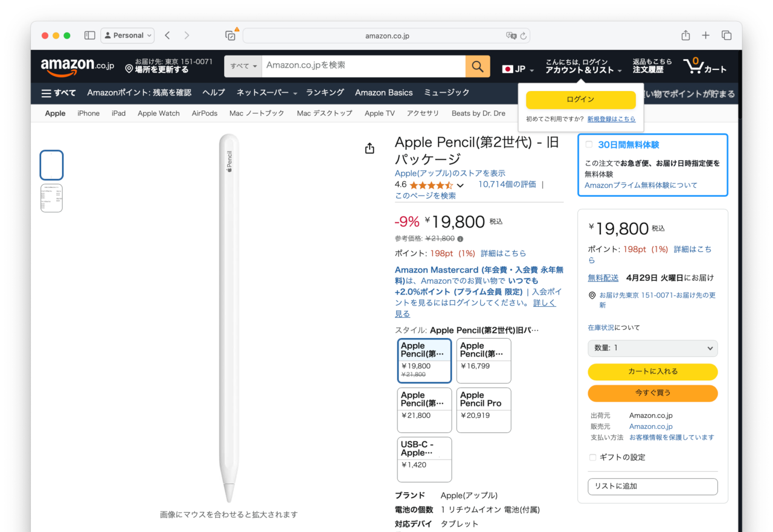Viewport: 773px width, 532px height.
Task: Expand the すべて search category dropdown
Action: (x=243, y=66)
